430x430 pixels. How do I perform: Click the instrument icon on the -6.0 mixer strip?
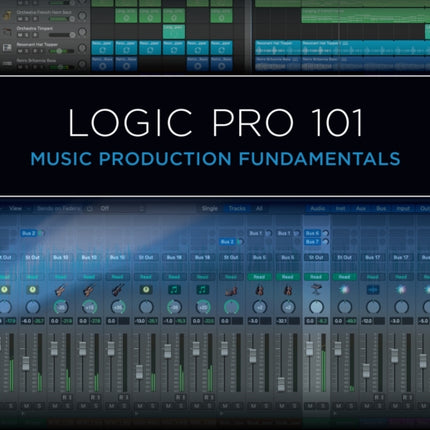point(32,289)
